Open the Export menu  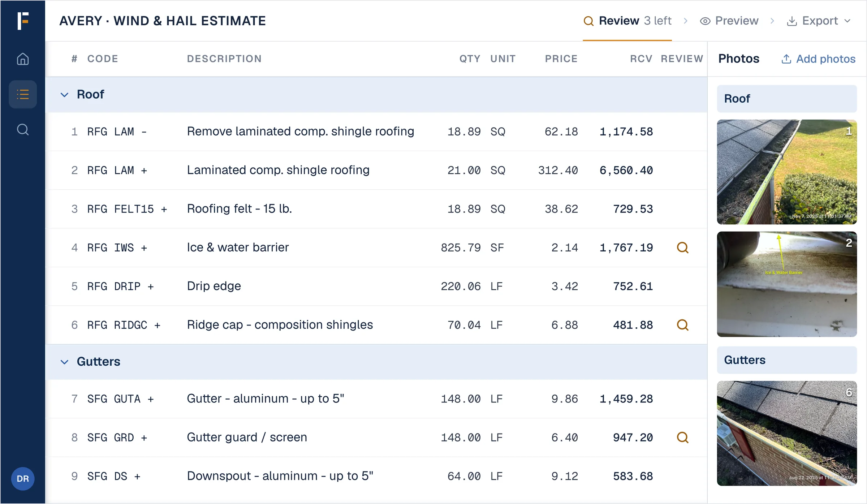pyautogui.click(x=819, y=21)
